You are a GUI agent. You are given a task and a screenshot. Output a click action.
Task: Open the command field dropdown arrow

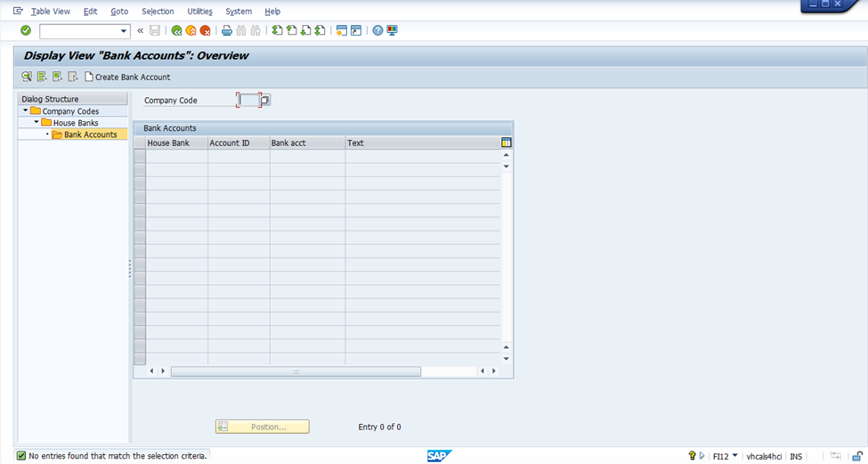point(124,31)
